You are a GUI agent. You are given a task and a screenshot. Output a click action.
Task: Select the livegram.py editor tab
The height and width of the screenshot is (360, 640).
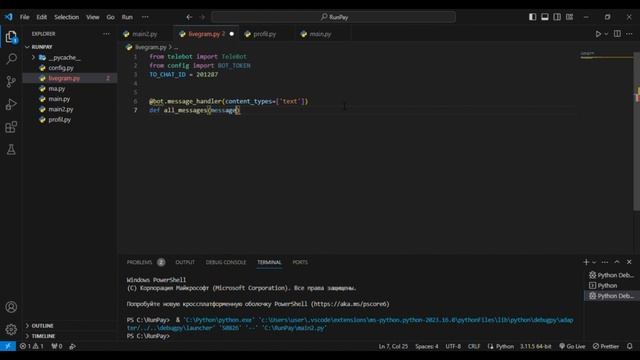click(207, 34)
